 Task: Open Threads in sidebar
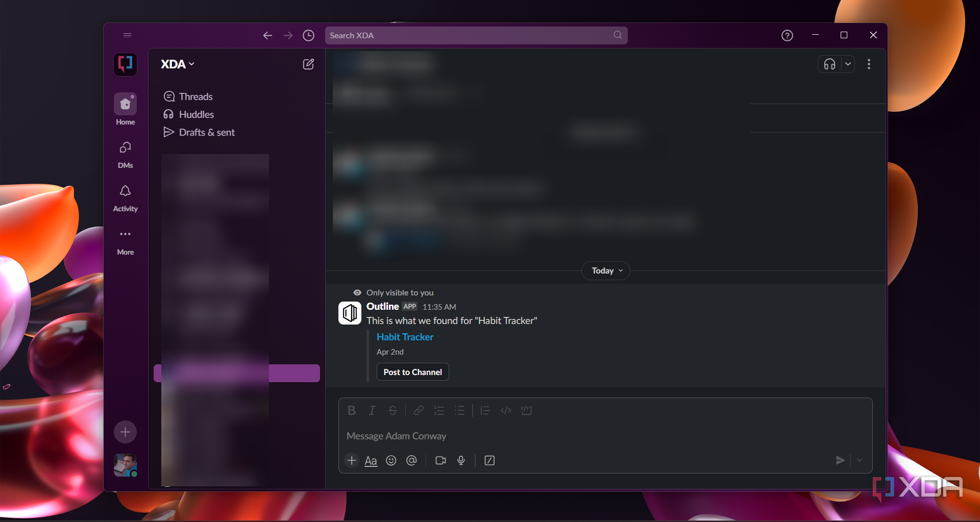point(188,96)
